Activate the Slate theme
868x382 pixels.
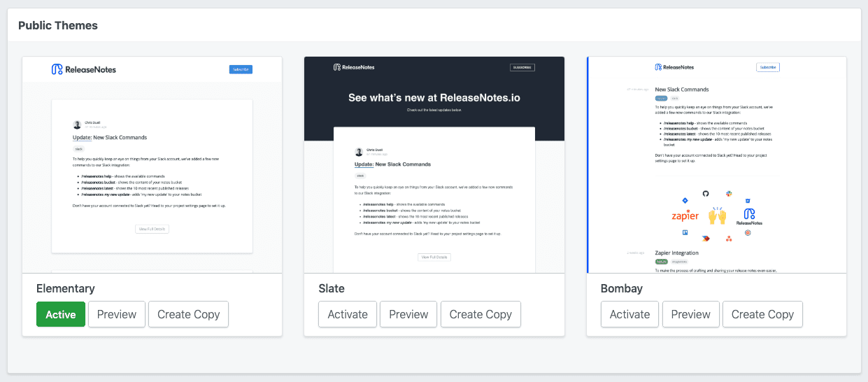pos(348,314)
